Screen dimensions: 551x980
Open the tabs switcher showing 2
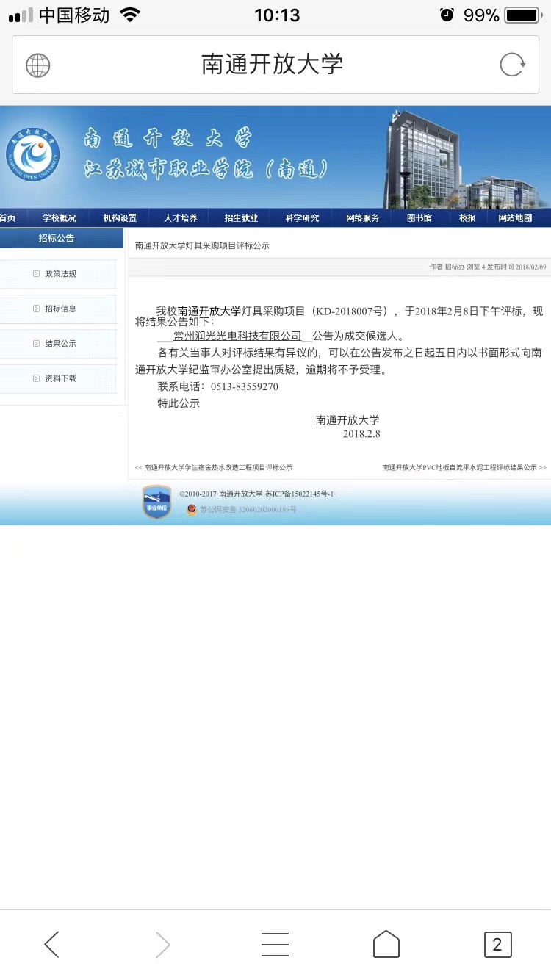(497, 945)
